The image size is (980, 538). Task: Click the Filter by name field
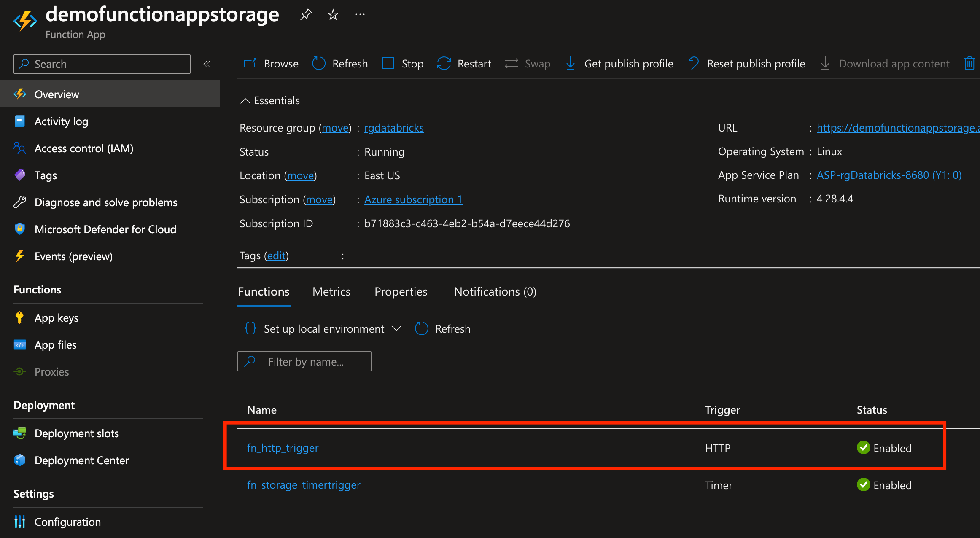pos(304,361)
